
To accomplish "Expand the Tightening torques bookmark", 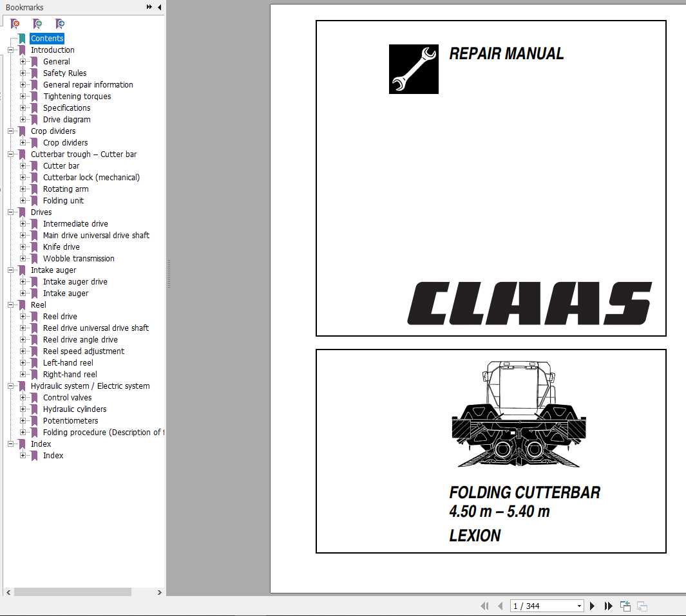I will pos(23,96).
